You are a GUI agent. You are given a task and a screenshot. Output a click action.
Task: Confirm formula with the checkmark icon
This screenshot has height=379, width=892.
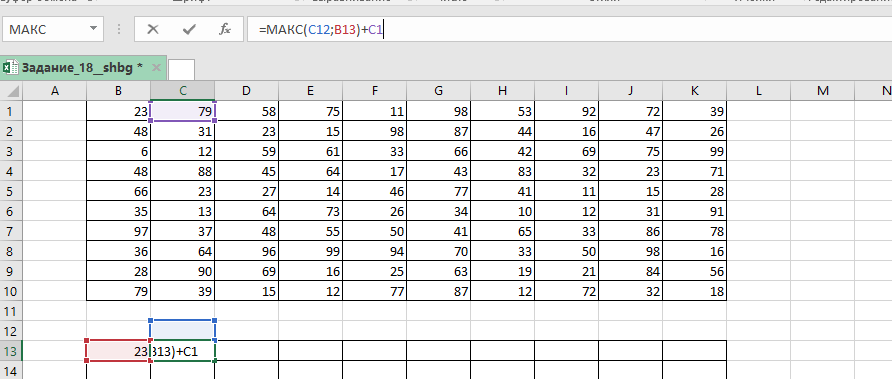[189, 30]
